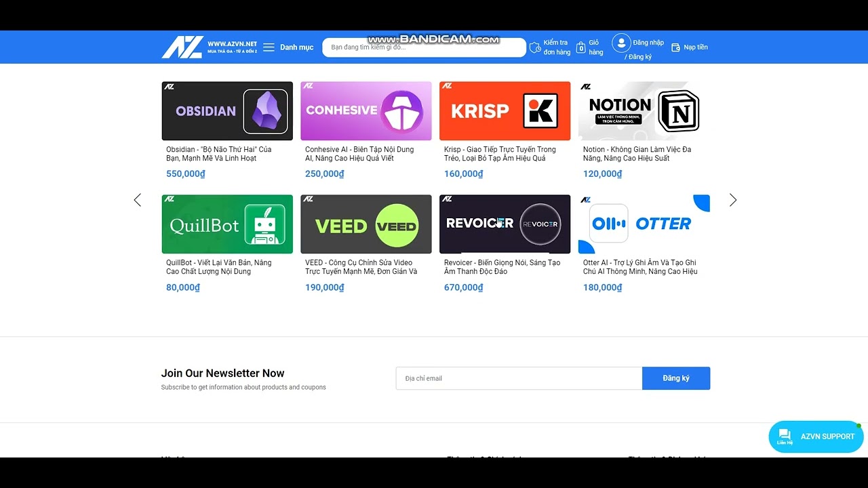Image resolution: width=868 pixels, height=488 pixels.
Task: Click the blue Đăng ký subscribe button
Action: [676, 378]
